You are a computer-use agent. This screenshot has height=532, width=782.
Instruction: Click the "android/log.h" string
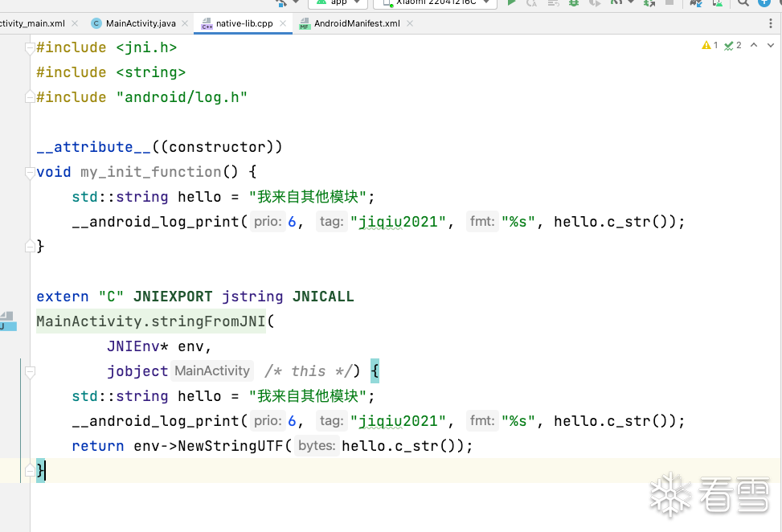click(182, 97)
